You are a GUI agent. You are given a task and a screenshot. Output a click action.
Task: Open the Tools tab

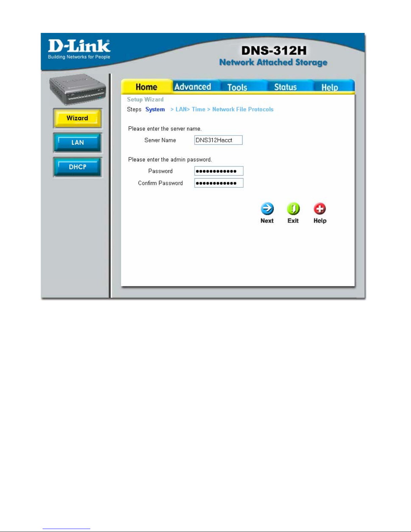237,87
